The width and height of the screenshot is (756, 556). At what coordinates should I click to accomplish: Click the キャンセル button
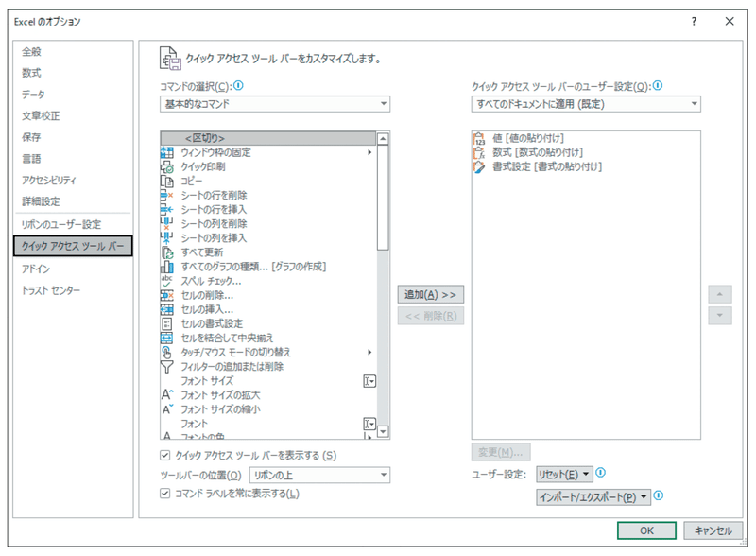[x=713, y=530]
